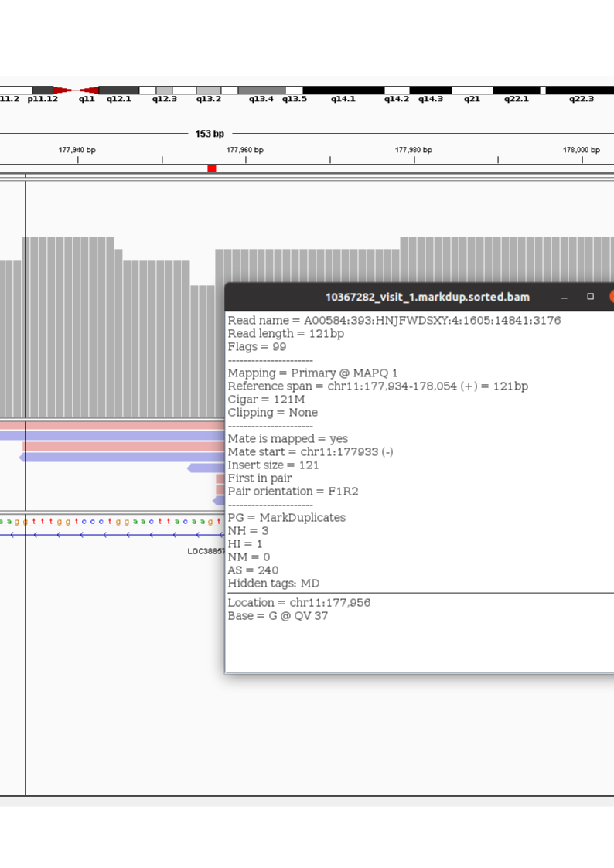
Task: Select the short blue read with left arrow
Action: click(x=205, y=468)
